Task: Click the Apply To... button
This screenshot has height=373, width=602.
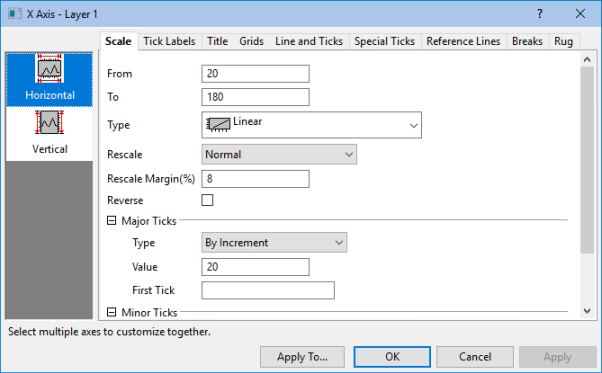Action: pos(302,357)
